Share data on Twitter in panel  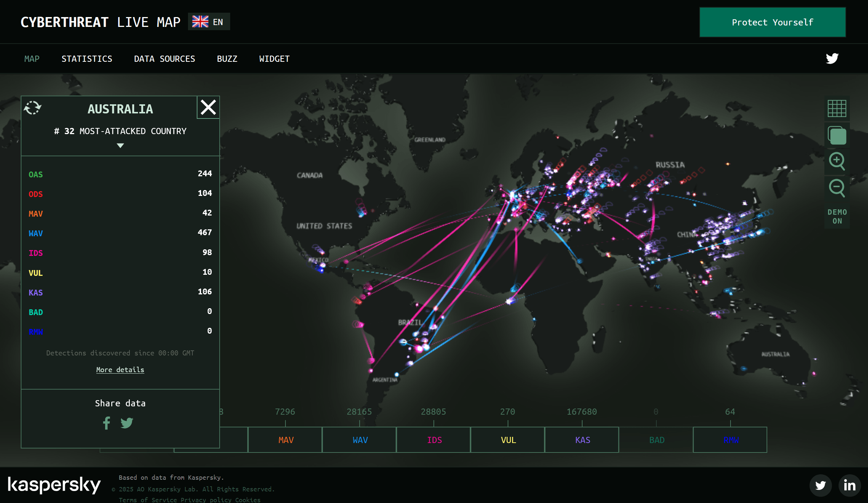[127, 423]
